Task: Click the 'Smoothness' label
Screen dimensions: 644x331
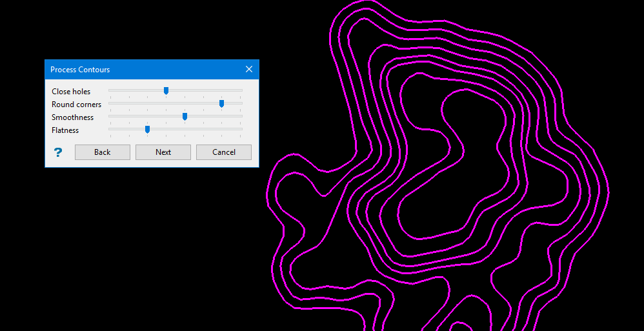Action: 73,117
